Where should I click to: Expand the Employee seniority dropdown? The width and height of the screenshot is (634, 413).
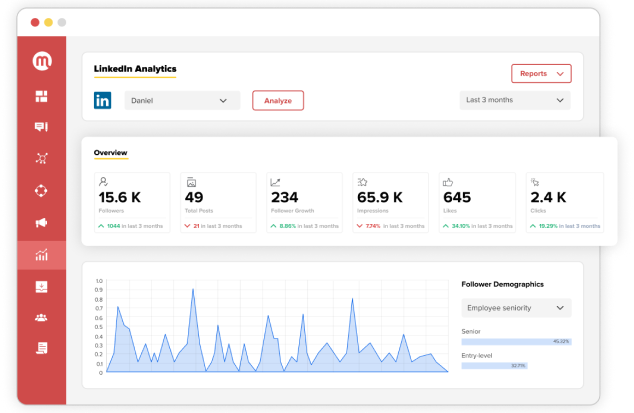click(516, 308)
